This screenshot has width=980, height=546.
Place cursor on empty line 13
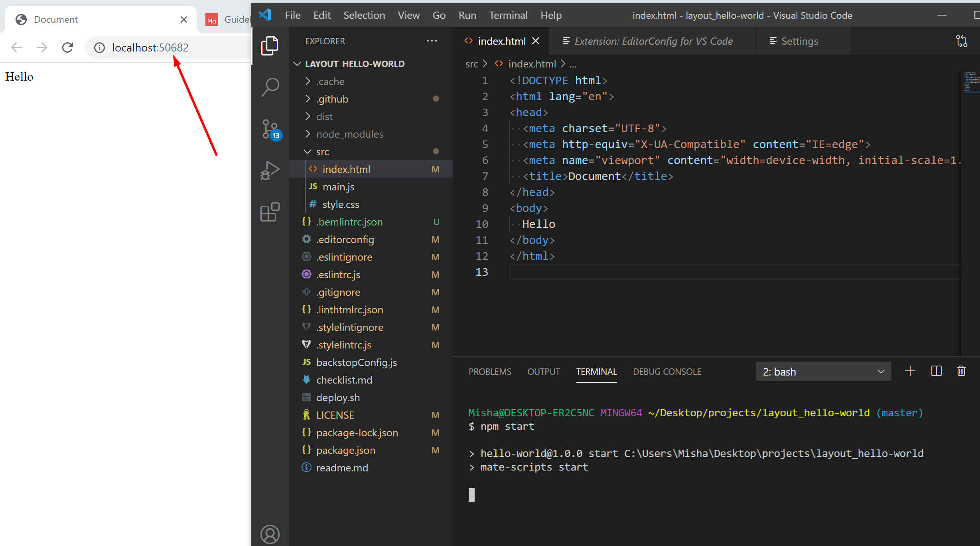click(734, 272)
